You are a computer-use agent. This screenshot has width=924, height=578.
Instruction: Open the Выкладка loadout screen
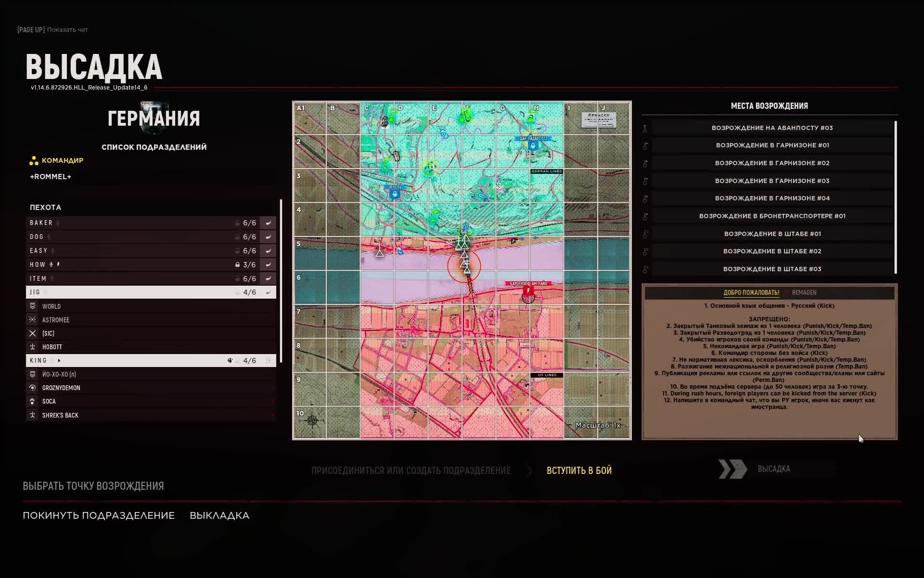pos(219,515)
